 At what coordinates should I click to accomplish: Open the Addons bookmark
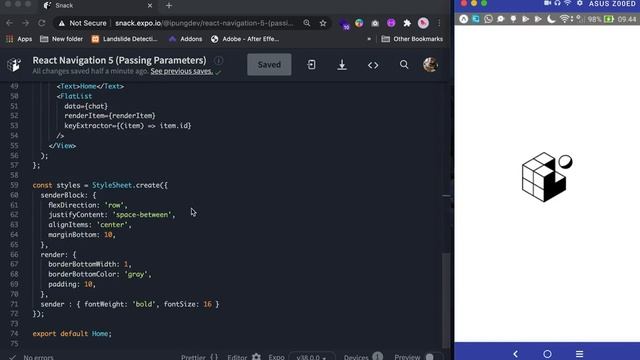click(186, 39)
